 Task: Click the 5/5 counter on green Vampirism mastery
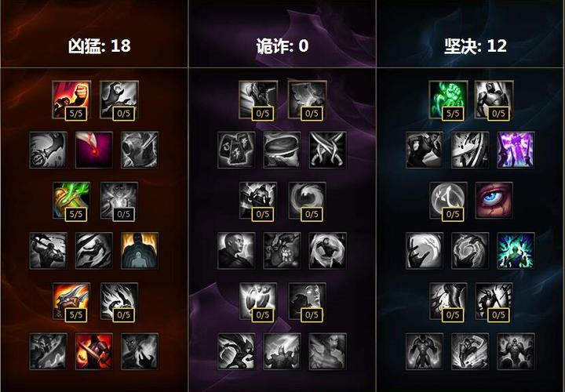(76, 215)
